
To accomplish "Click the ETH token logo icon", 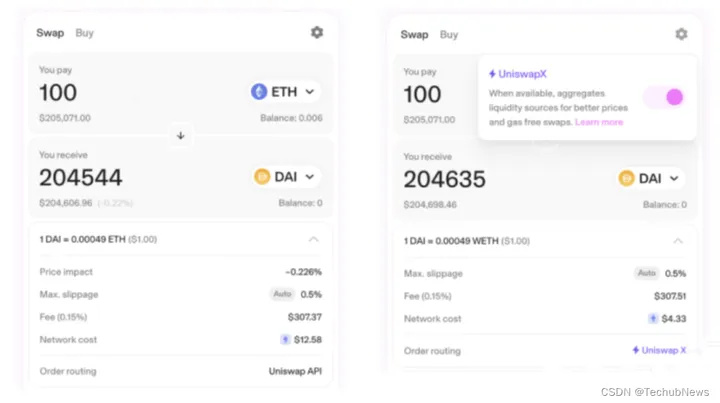I will tap(259, 92).
